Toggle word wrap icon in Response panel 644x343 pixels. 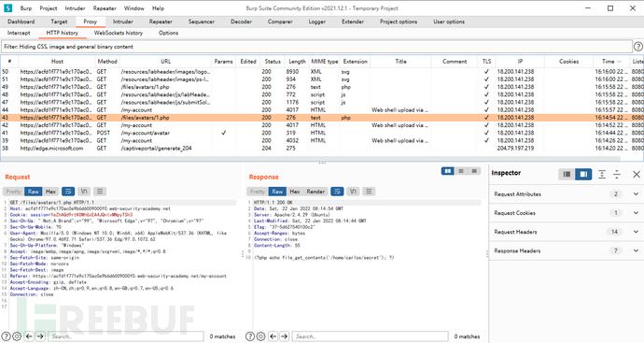(x=337, y=192)
